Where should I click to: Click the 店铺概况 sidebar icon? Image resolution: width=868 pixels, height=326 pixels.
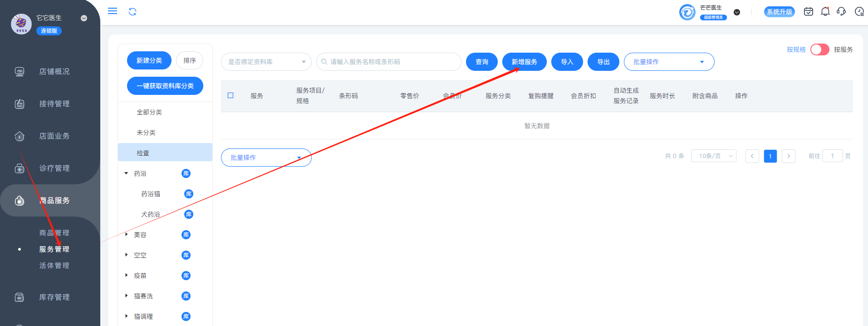coord(20,72)
